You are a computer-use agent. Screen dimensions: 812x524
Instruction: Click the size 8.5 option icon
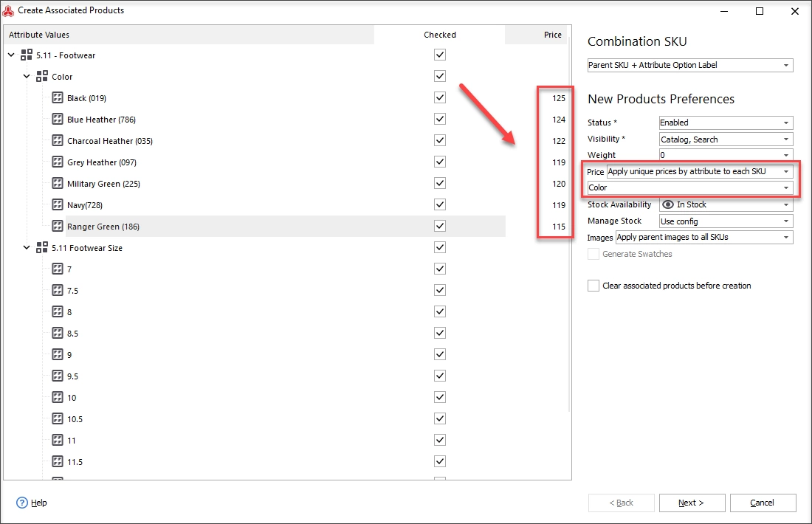(58, 333)
